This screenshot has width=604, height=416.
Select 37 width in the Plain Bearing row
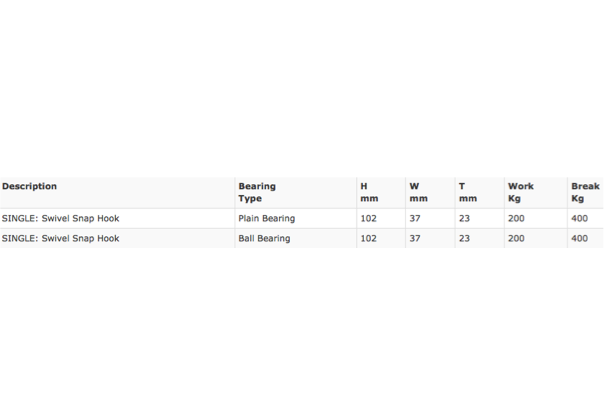415,218
